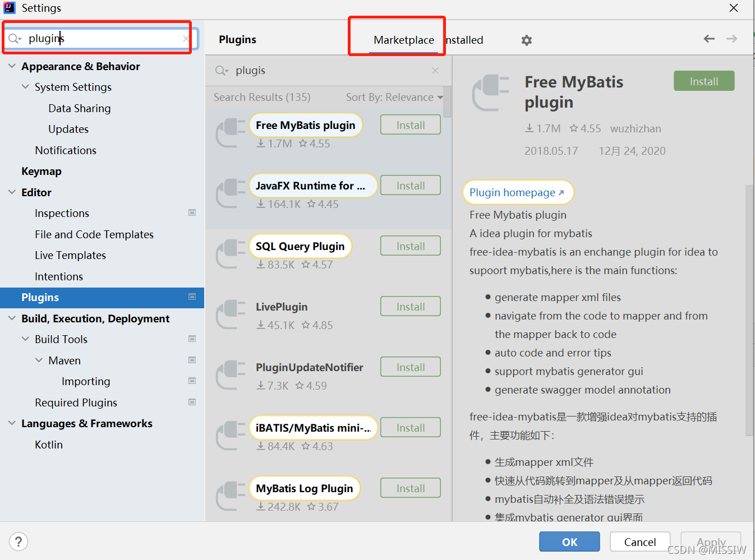Click the PluginUpdateNotifier icon
Viewport: 755px width, 560px height.
[x=231, y=376]
